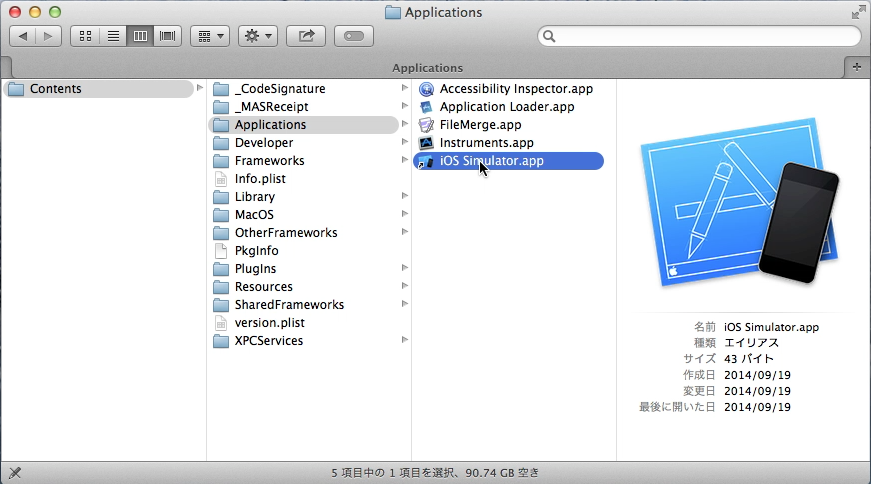Switch to list view
This screenshot has height=484, width=871.
[113, 36]
